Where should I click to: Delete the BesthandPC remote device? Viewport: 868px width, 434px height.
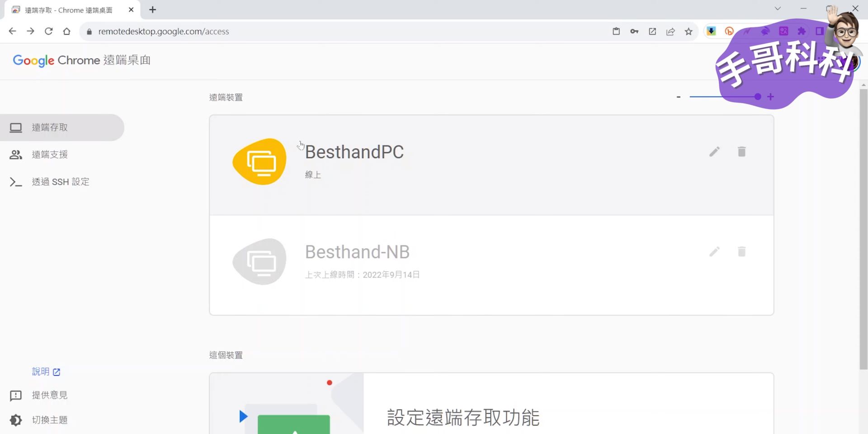point(741,152)
